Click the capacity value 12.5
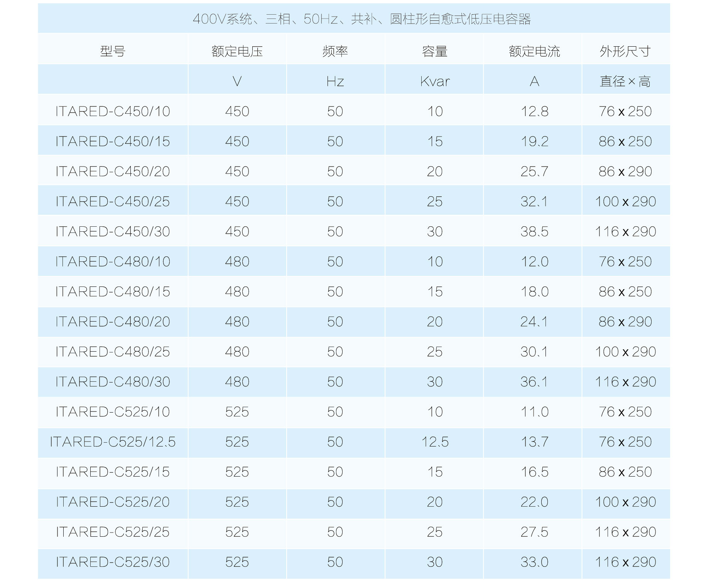The height and width of the screenshot is (588, 711). click(x=435, y=442)
